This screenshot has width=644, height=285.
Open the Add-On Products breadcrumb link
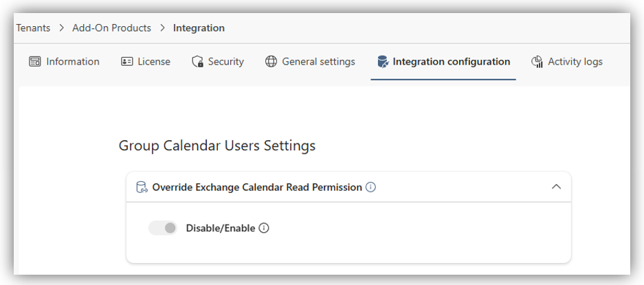[111, 28]
